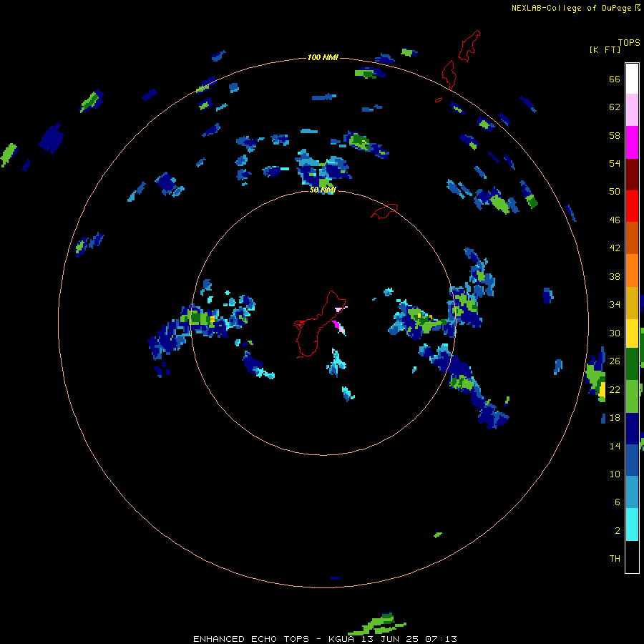Click the light pink echo on Guam's northeast coast
Image resolution: width=644 pixels, height=644 pixels.
339,309
